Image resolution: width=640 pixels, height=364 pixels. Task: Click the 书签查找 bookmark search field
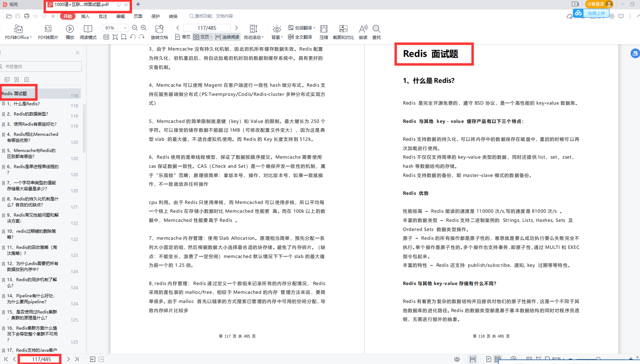tap(41, 66)
